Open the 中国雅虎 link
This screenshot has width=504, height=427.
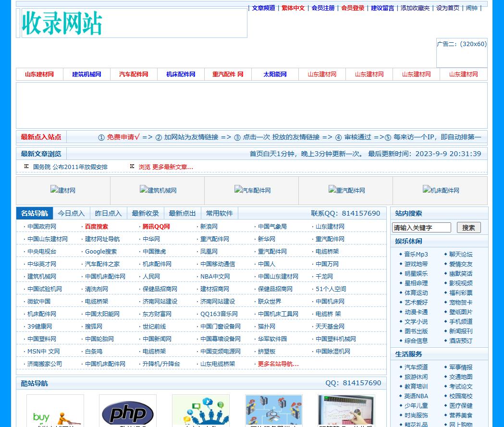click(x=154, y=252)
